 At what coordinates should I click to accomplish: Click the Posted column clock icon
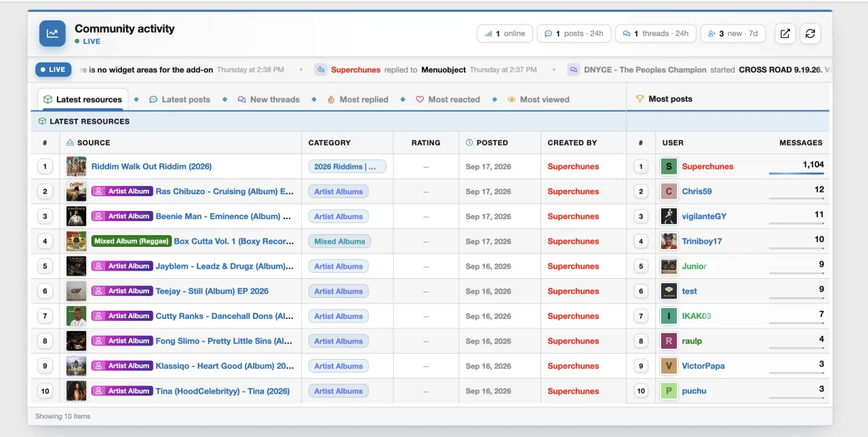coord(469,142)
